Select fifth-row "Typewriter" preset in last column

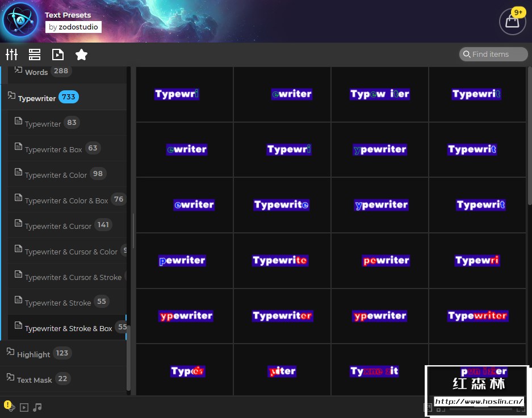[x=477, y=316]
